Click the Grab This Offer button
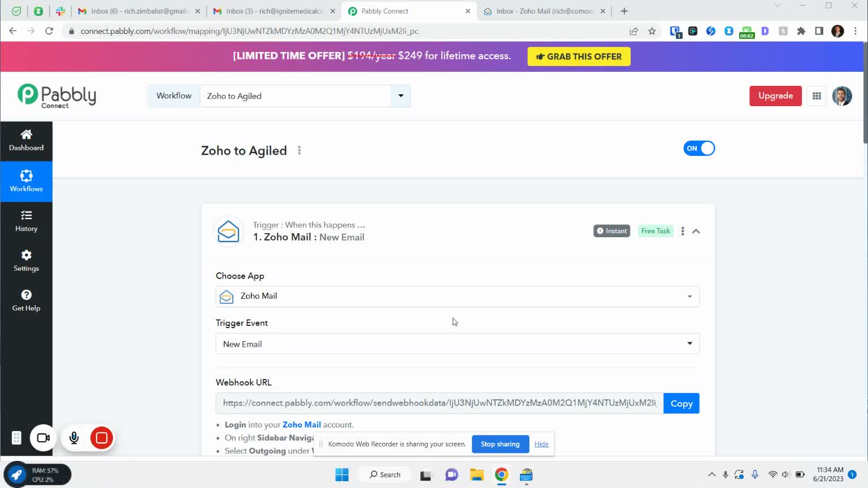 tap(579, 56)
